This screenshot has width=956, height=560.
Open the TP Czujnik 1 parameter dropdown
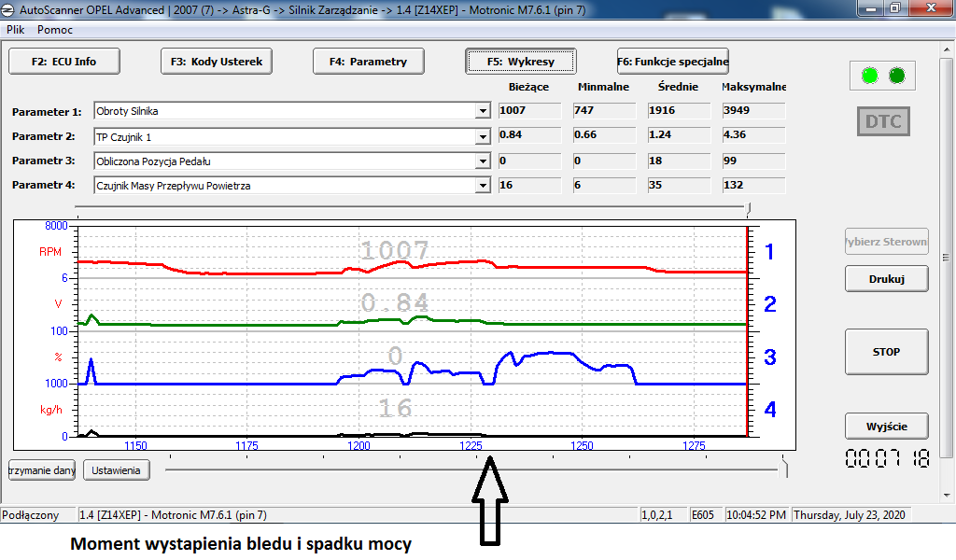click(x=483, y=136)
